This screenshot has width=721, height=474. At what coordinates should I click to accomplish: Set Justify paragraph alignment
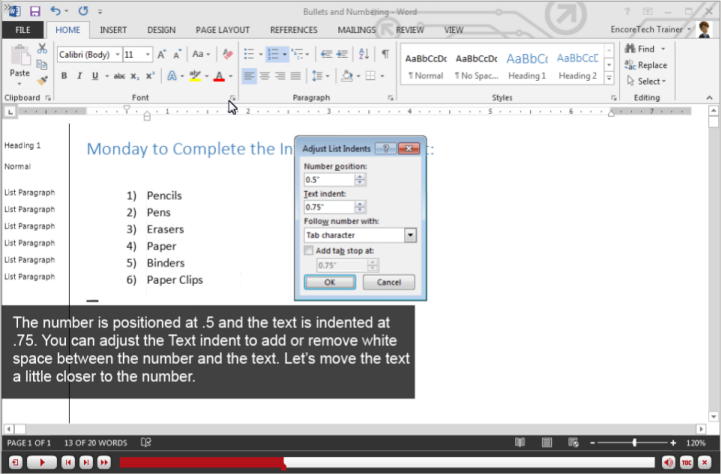tap(296, 76)
